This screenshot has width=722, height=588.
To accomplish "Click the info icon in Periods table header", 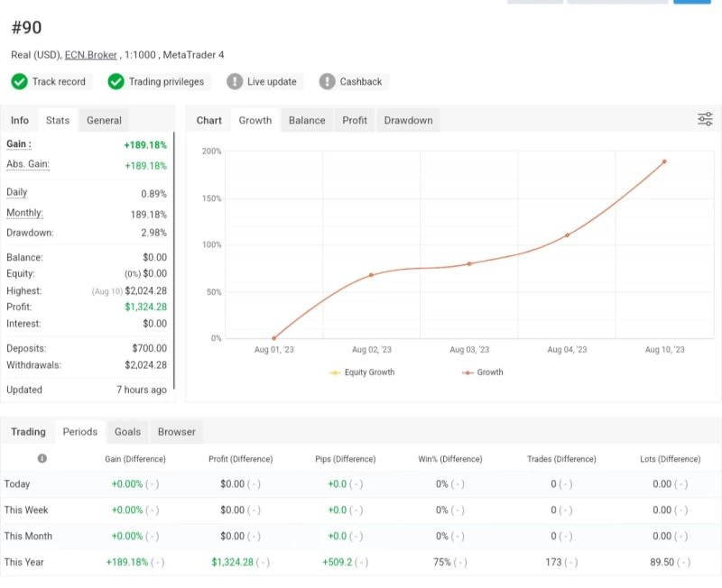I will click(42, 459).
